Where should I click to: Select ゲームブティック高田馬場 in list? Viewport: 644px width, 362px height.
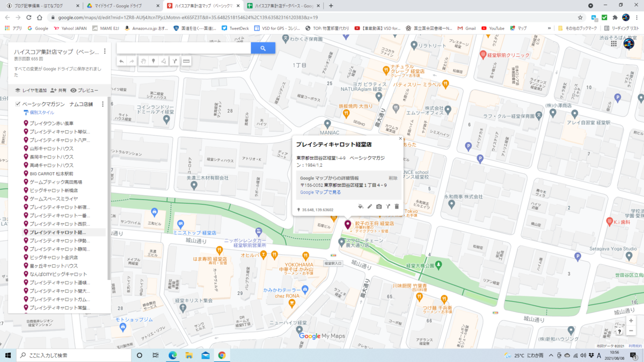click(55, 182)
